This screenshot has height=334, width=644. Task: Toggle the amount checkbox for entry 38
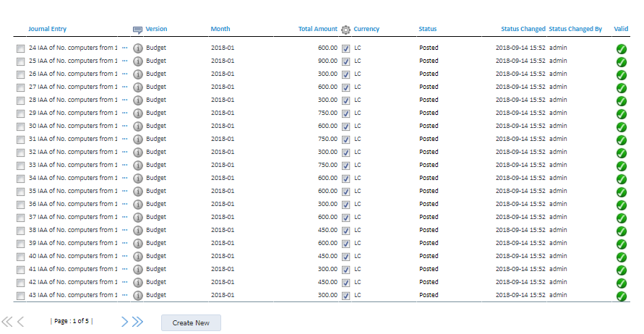point(345,231)
